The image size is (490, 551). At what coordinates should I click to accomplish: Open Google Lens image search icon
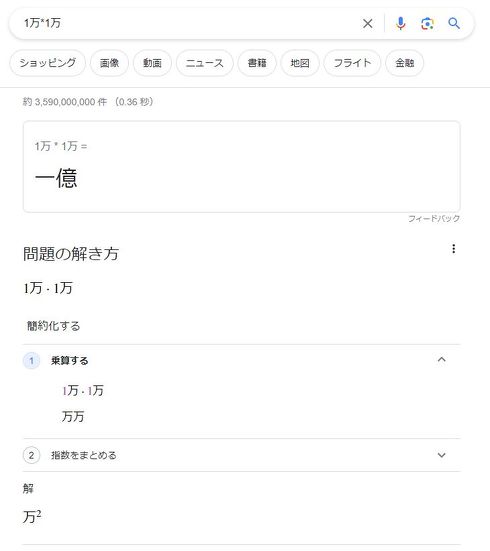(427, 24)
